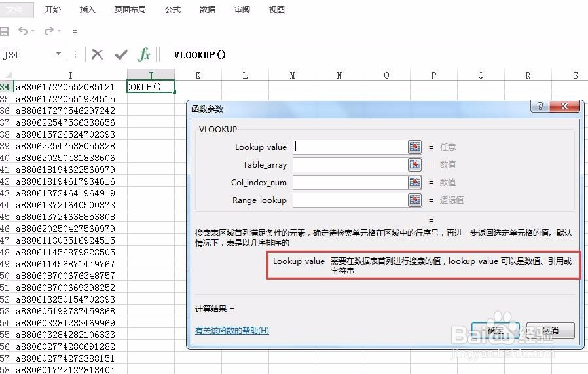Click the Save icon in quick access toolbar

coord(4,31)
